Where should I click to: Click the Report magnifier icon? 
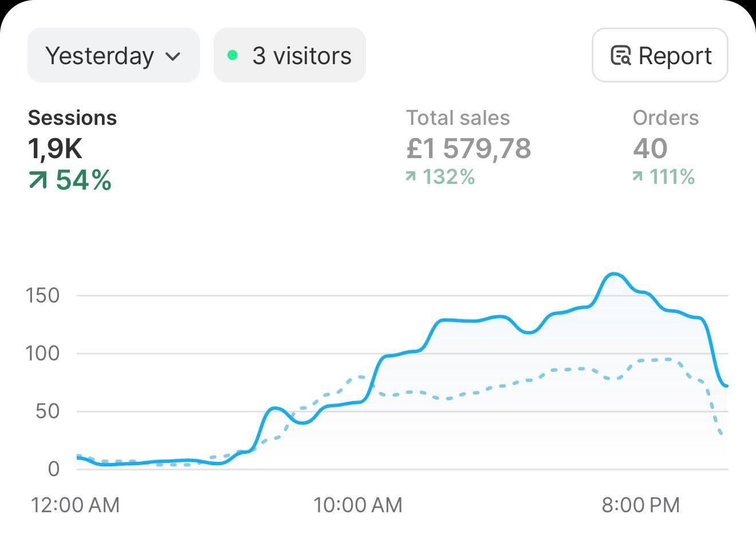(x=621, y=56)
